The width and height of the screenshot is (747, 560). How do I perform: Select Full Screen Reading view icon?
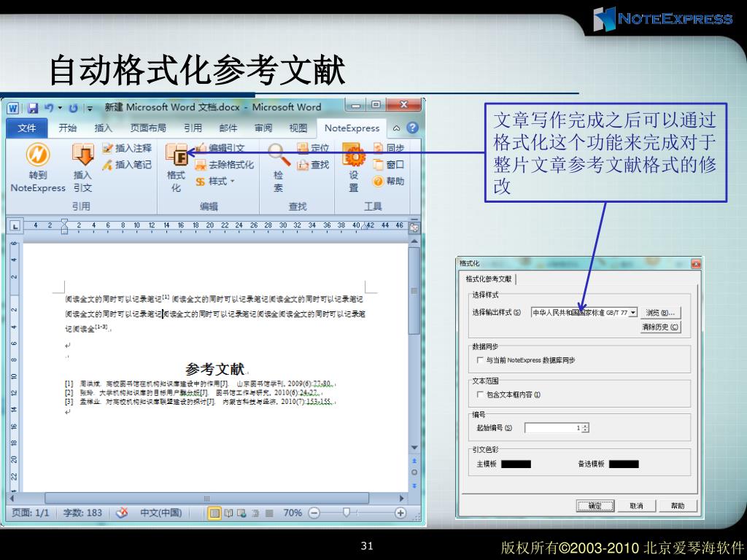tap(228, 513)
